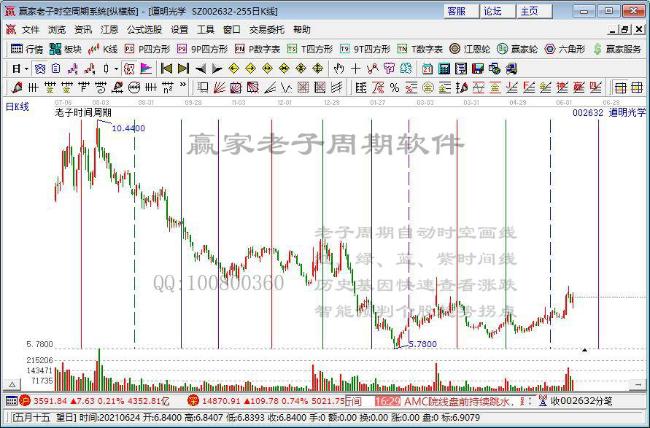This screenshot has height=428, width=650.
Task: Open the 帮助 menu
Action: click(301, 30)
